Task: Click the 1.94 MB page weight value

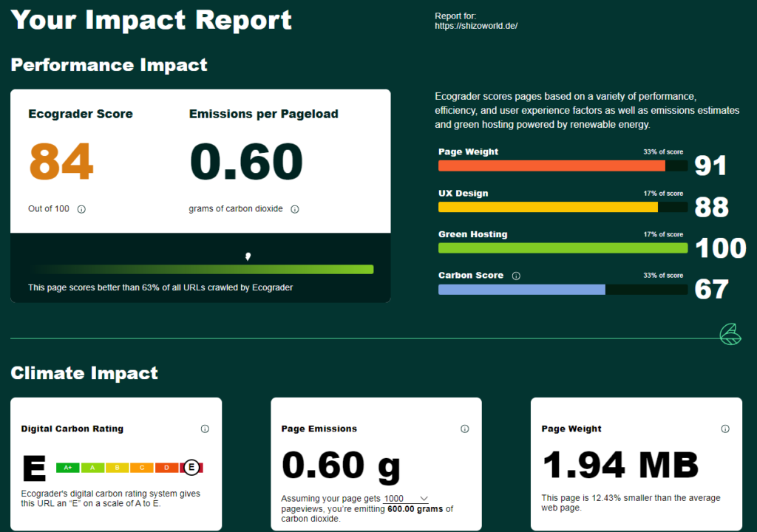Action: pos(620,465)
